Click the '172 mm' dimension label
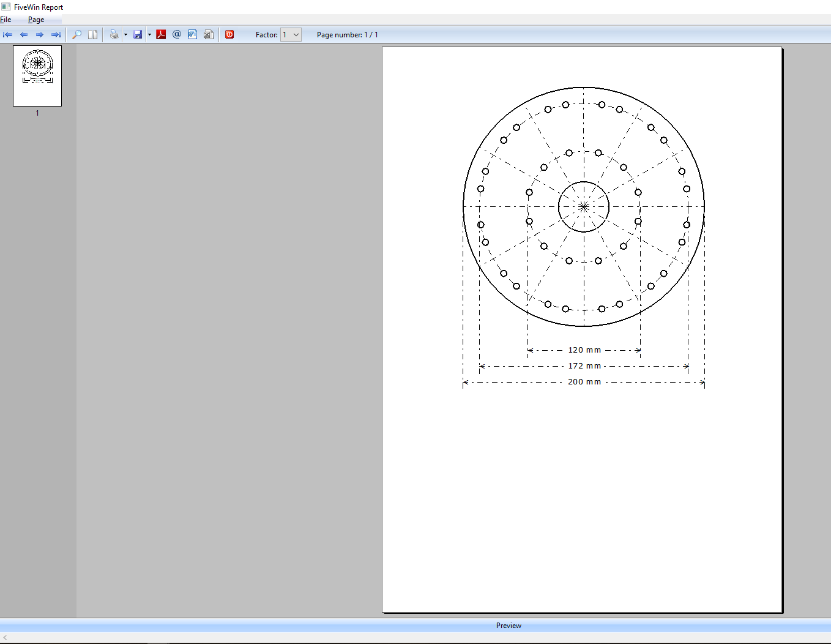Screen dimensions: 831x644 click(x=584, y=366)
